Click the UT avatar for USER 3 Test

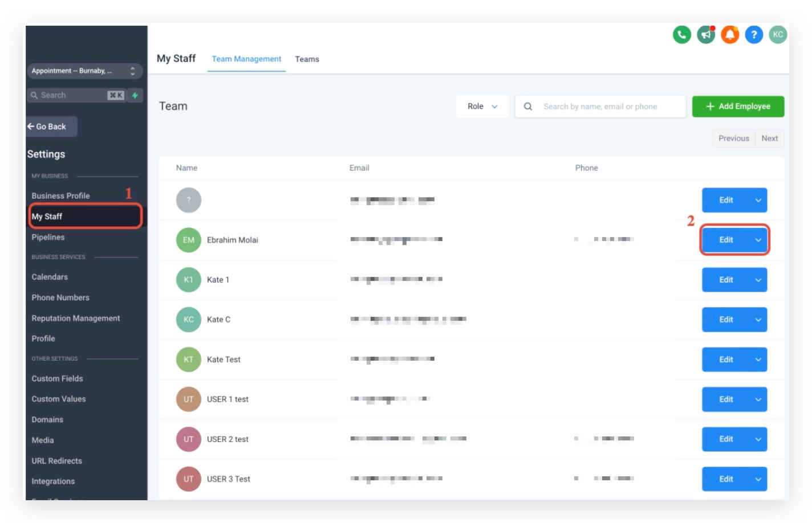point(189,479)
